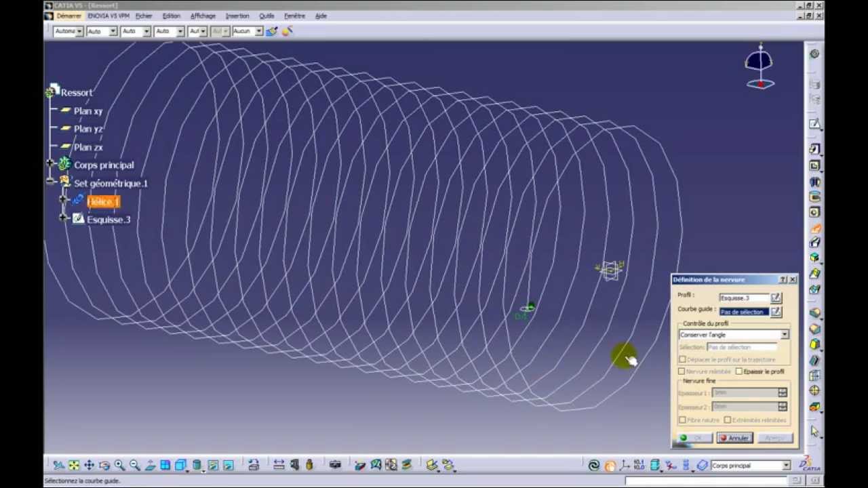
Task: Click the camera capture icon
Action: pos(335,465)
